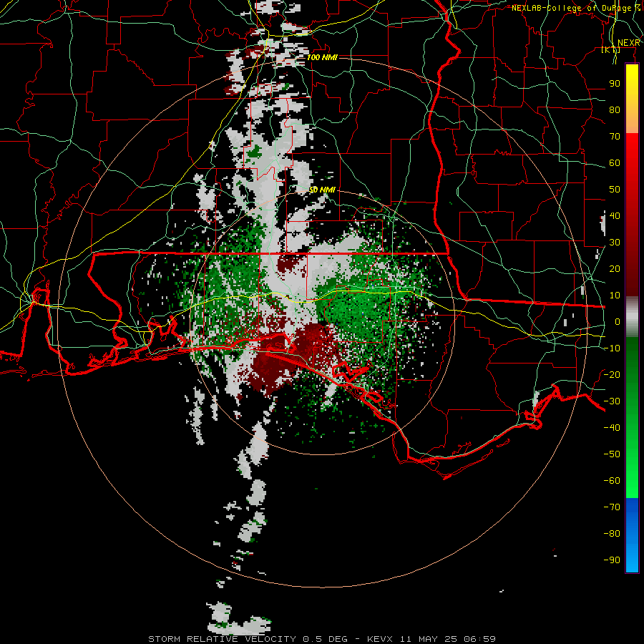
Task: Click the 0 value on velocity scale
Action: (x=618, y=321)
